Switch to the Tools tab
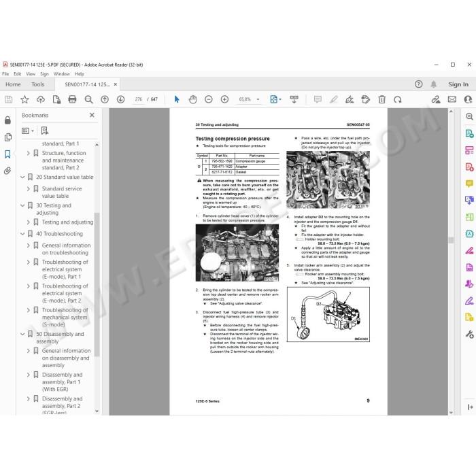Viewport: 476px width, 476px height. point(37,84)
